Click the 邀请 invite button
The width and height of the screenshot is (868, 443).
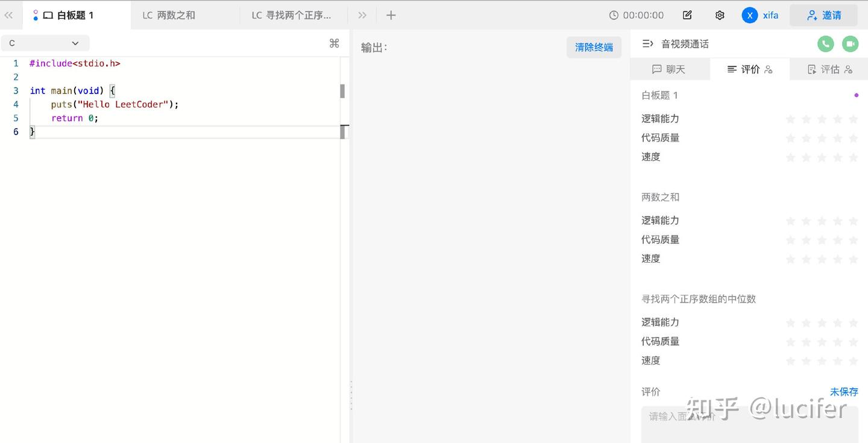point(823,15)
